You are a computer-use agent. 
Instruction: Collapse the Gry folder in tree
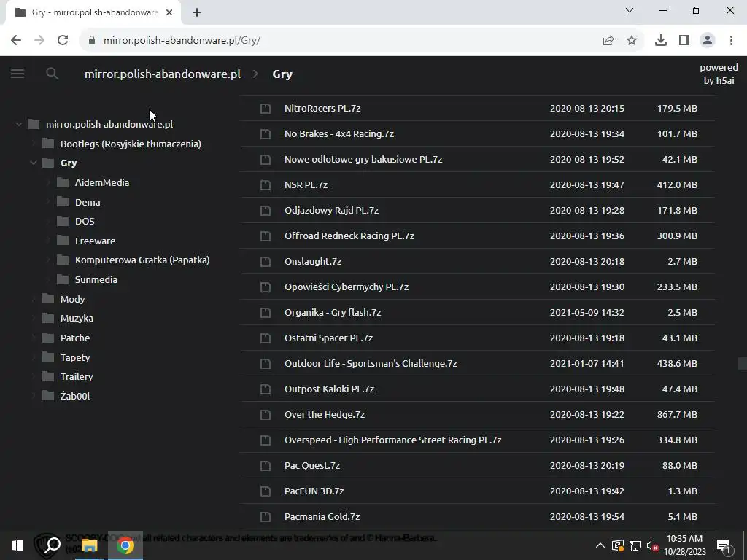(34, 163)
